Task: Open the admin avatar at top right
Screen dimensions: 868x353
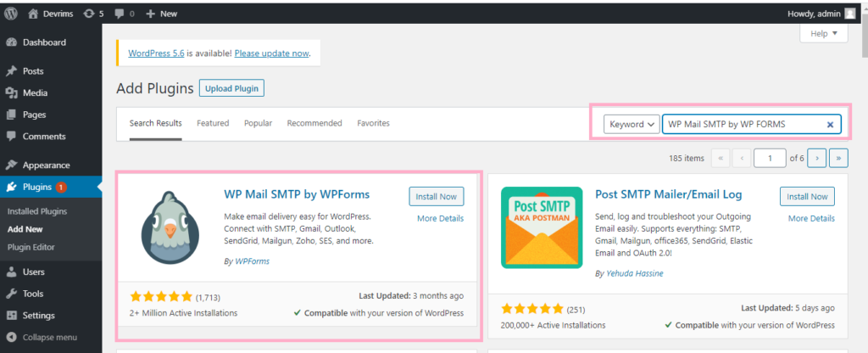Action: (x=849, y=14)
